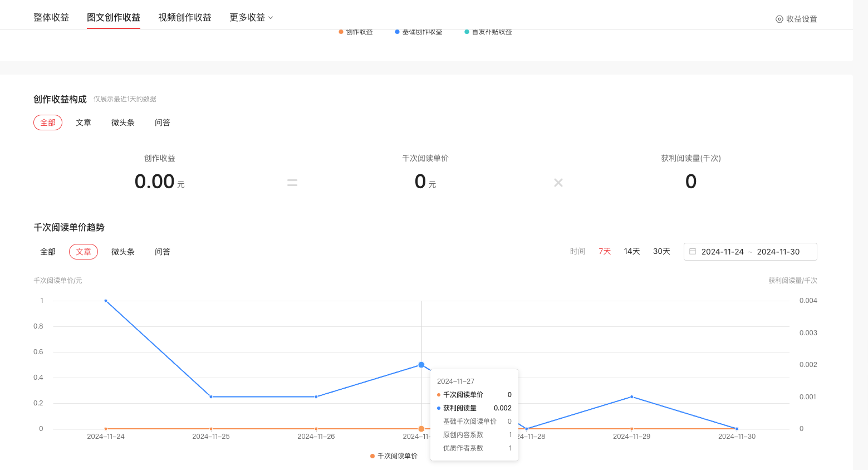
Task: Select 全部 filter under 创作收益构成
Action: pos(48,123)
